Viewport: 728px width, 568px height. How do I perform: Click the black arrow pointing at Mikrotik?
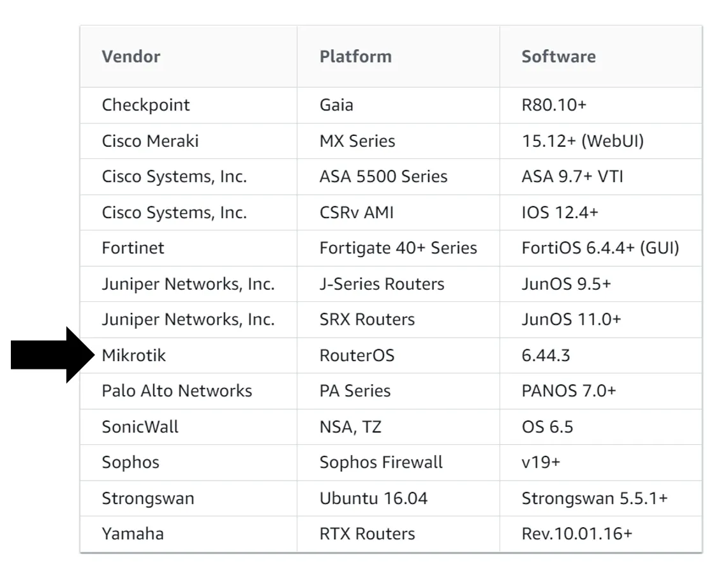[x=52, y=355]
